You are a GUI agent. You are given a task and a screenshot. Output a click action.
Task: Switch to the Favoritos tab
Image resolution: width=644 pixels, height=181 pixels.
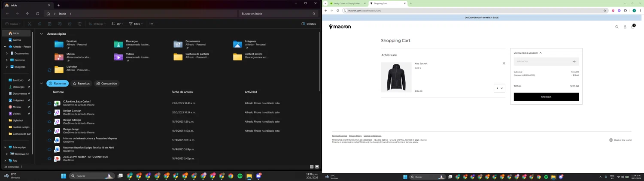[81, 84]
